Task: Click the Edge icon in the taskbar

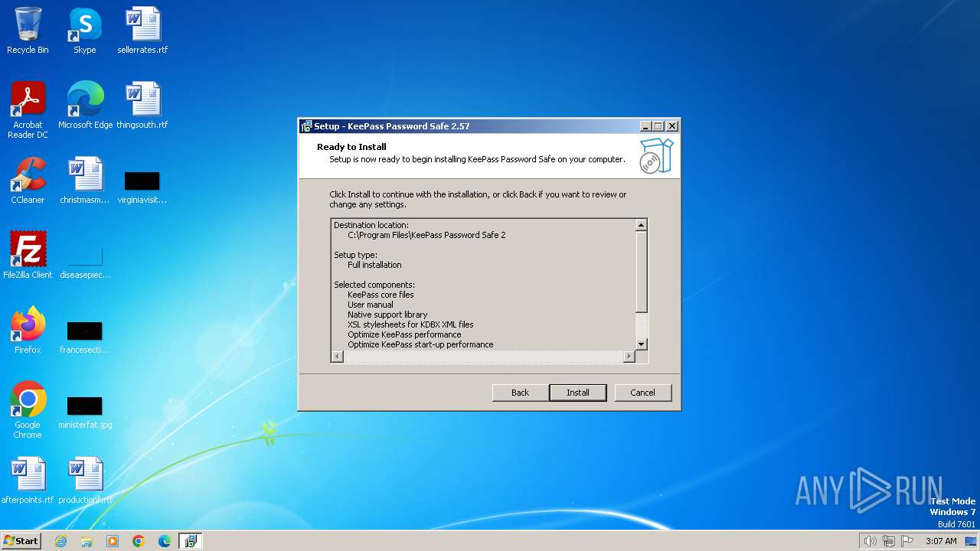Action: [x=165, y=541]
